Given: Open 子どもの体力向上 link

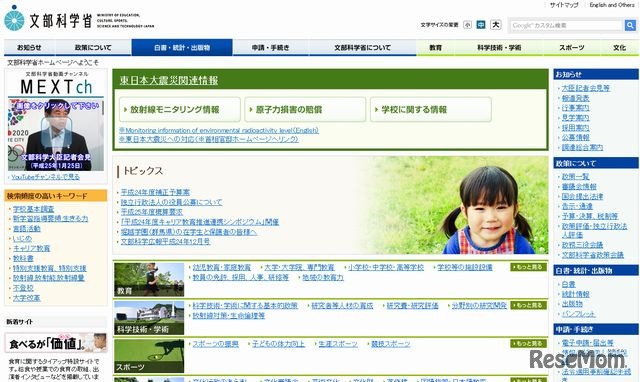Looking at the screenshot, I should [278, 344].
